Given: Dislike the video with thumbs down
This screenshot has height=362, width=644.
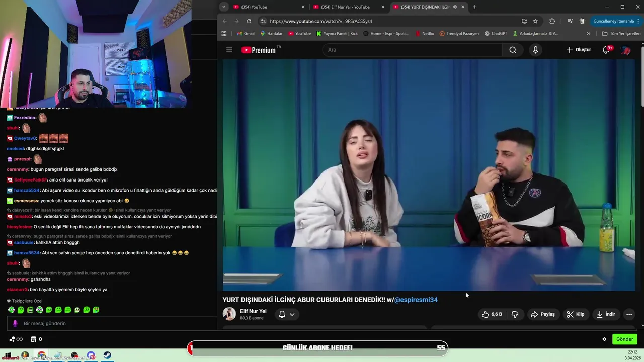Looking at the screenshot, I should 515,314.
